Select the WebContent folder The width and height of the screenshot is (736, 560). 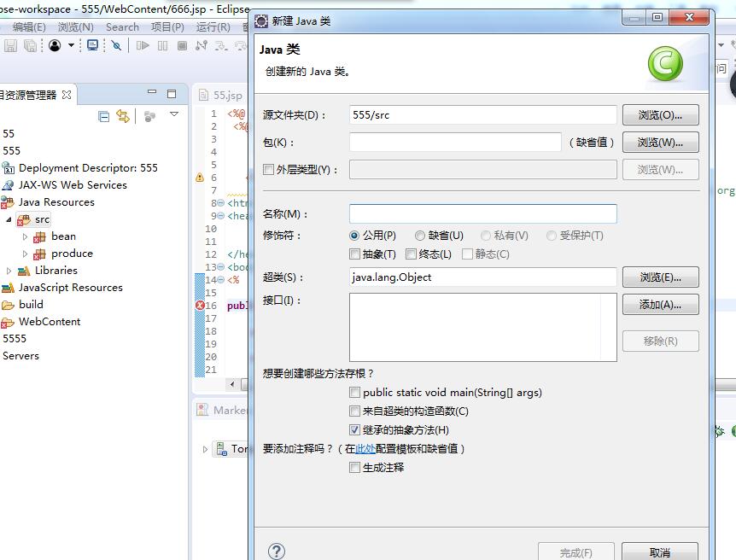(50, 322)
